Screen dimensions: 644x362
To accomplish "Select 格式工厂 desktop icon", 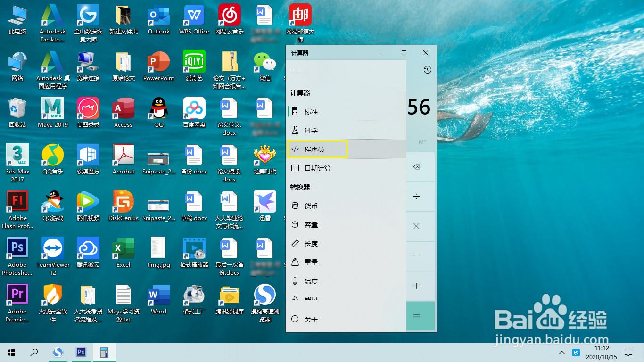I will (x=194, y=300).
